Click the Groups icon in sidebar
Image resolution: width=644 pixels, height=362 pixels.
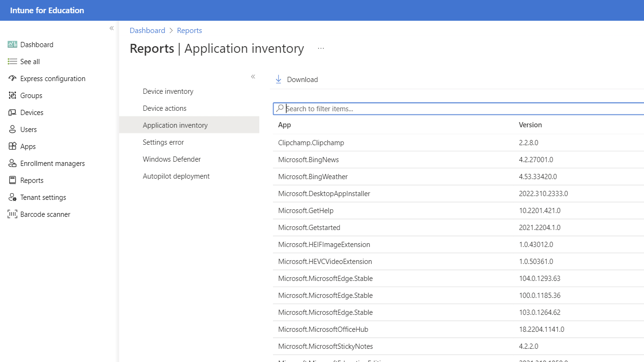click(12, 96)
